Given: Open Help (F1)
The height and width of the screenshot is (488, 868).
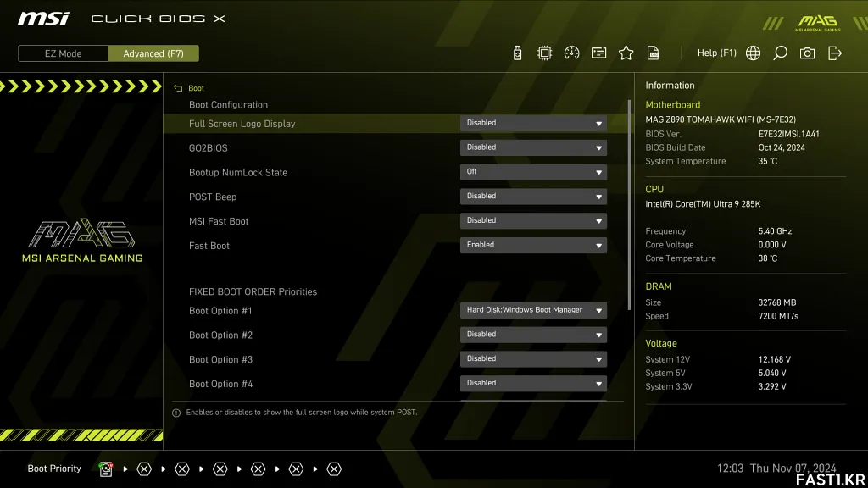Looking at the screenshot, I should pyautogui.click(x=716, y=53).
